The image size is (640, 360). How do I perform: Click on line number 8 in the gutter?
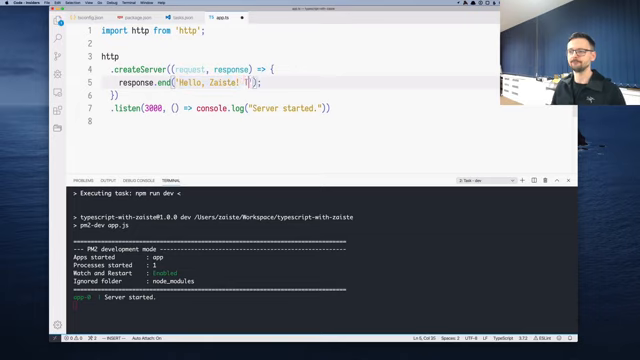coord(90,121)
